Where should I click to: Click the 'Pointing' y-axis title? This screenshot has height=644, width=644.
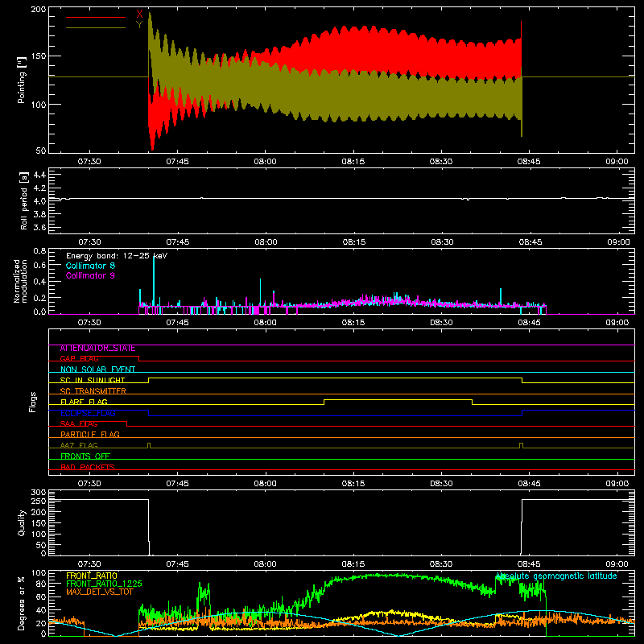pos(22,80)
